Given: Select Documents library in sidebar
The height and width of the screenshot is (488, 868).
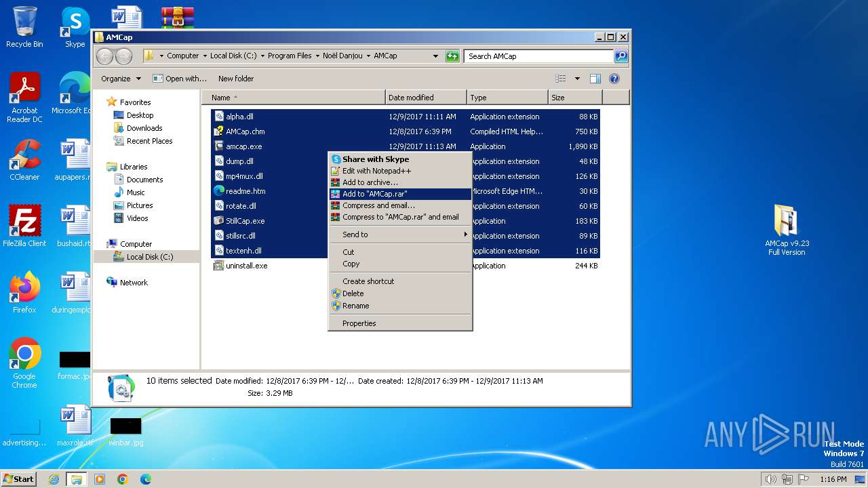Looking at the screenshot, I should point(144,180).
